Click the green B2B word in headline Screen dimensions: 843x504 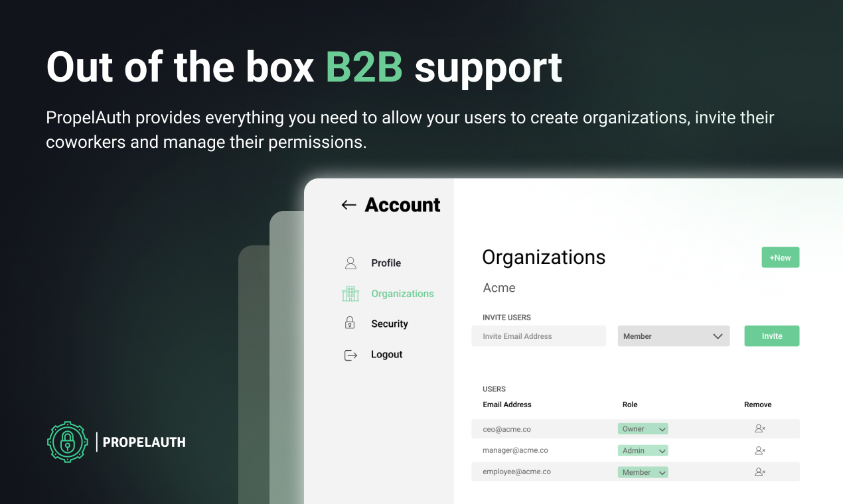tap(364, 67)
